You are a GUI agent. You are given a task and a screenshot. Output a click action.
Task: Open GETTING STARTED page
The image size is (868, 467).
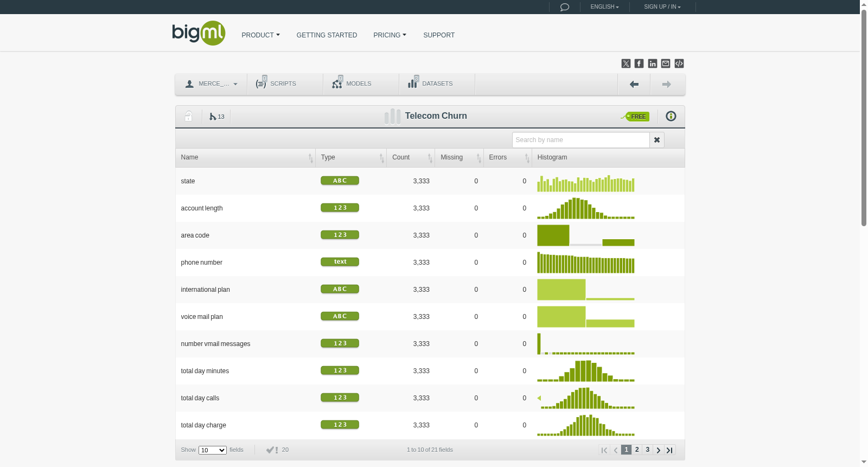[x=327, y=35]
